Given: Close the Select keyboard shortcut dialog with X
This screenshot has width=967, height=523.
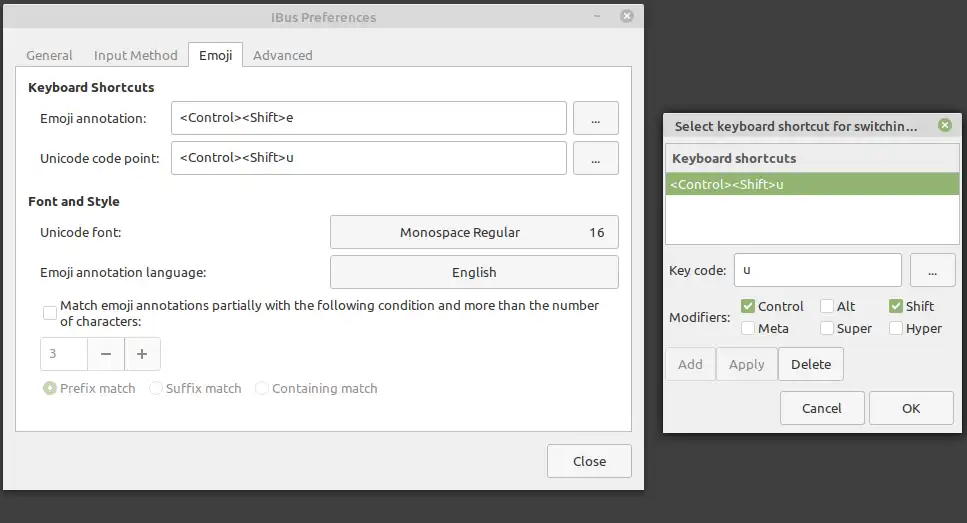Looking at the screenshot, I should [945, 125].
